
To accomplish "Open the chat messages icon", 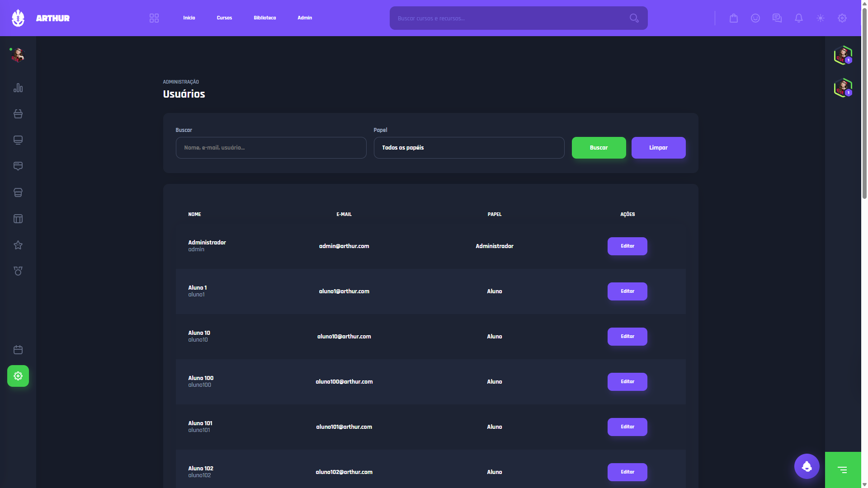I will click(777, 18).
